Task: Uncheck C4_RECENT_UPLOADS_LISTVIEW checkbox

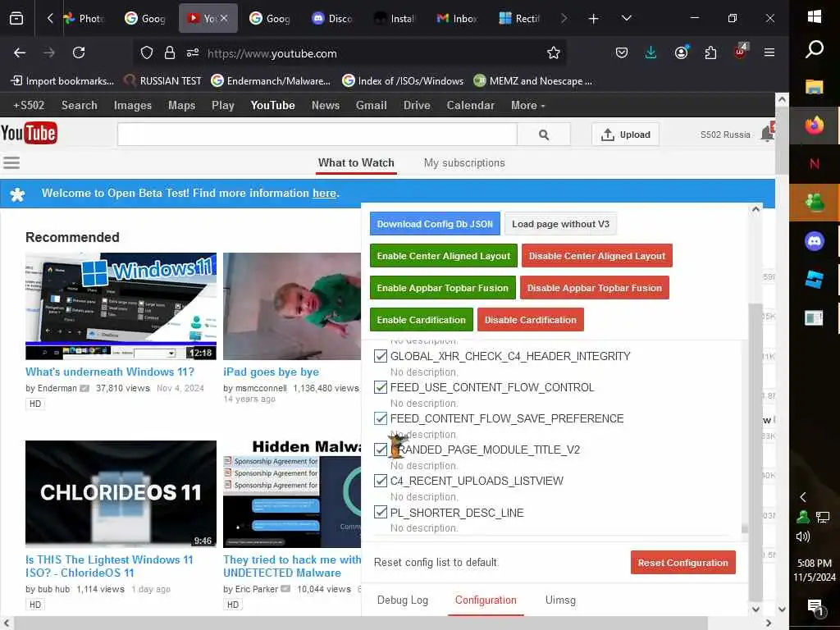Action: [381, 481]
